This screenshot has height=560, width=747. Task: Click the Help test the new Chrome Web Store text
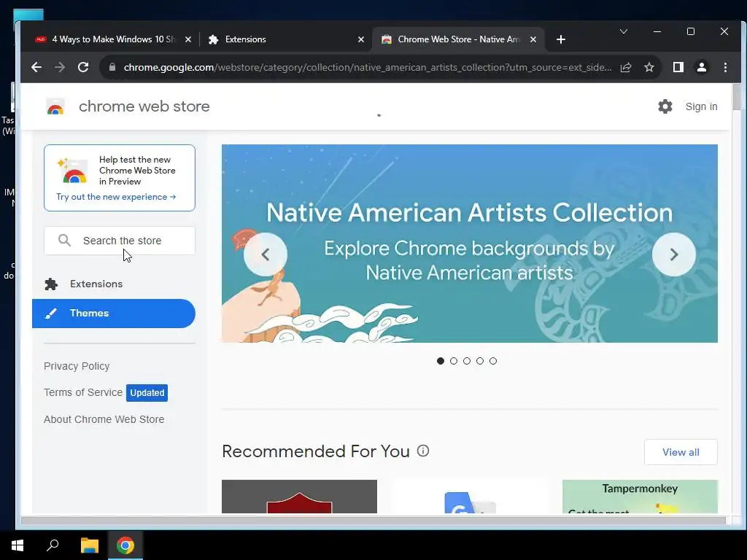137,171
